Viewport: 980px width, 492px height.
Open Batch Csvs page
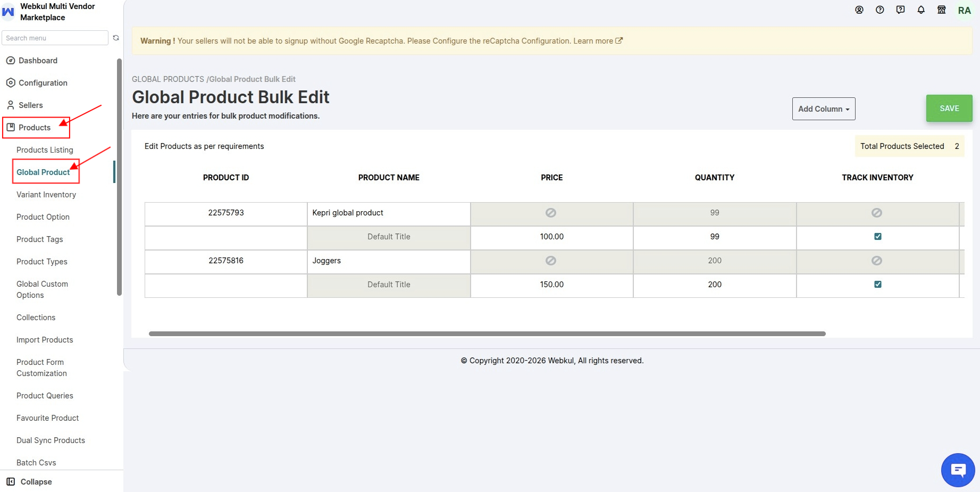click(x=36, y=463)
